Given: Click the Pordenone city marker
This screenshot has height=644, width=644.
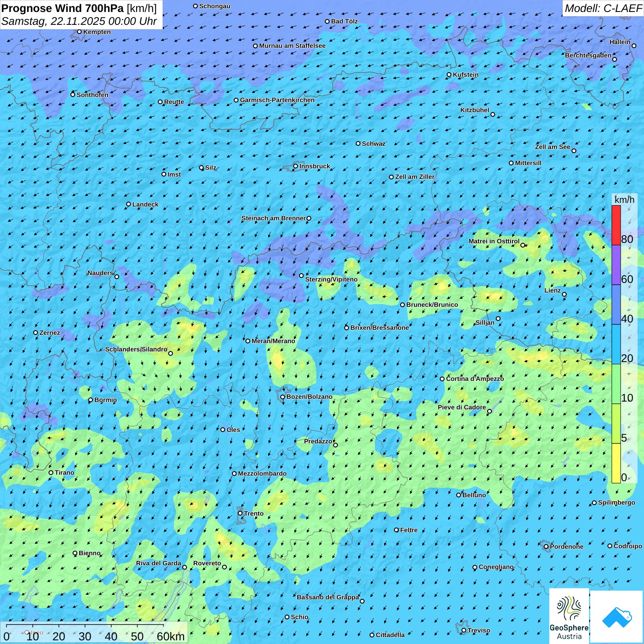Looking at the screenshot, I should click(x=546, y=546).
